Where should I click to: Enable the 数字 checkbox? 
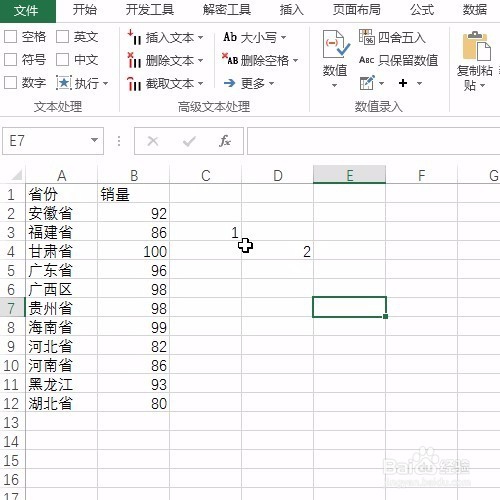point(11,83)
